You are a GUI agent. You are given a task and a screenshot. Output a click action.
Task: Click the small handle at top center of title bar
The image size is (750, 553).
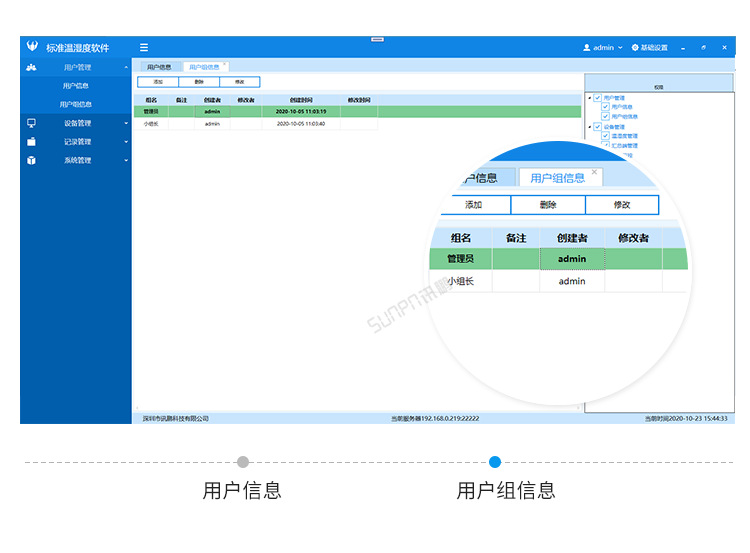pos(377,39)
